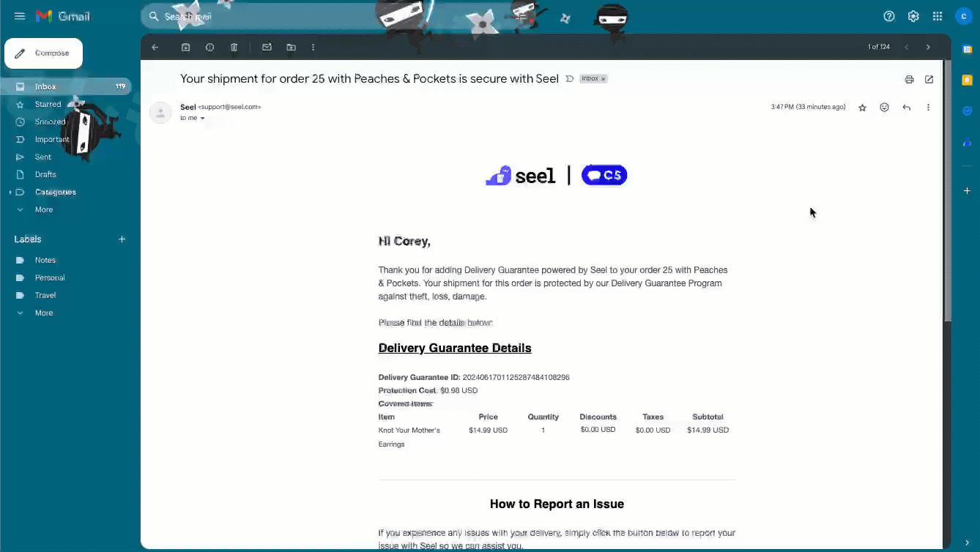Remove the Inbox label chip
The height and width of the screenshot is (552, 980).
click(604, 78)
